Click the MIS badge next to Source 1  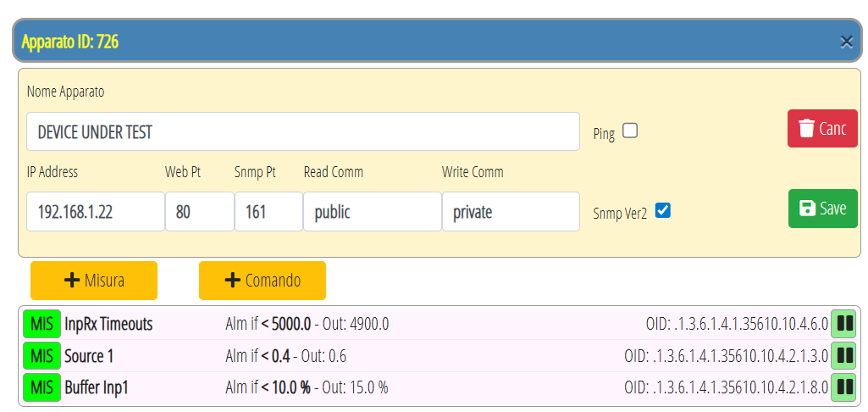coord(41,356)
